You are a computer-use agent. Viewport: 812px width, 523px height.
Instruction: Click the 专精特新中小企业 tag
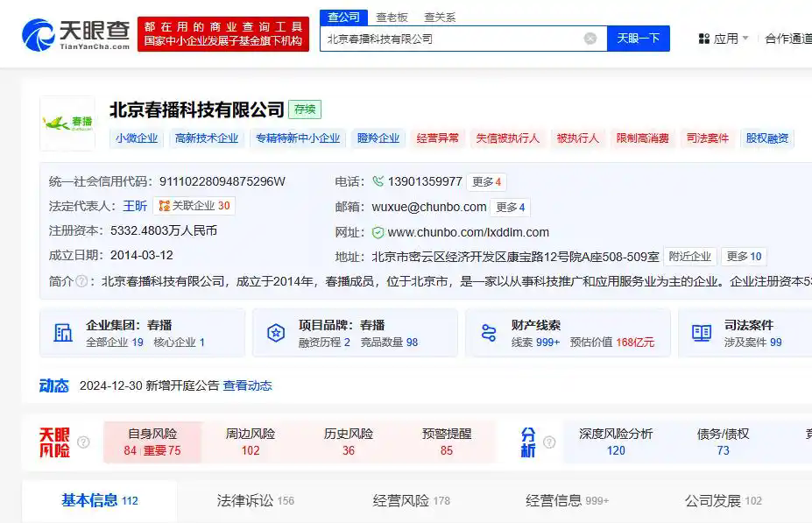pyautogui.click(x=298, y=138)
